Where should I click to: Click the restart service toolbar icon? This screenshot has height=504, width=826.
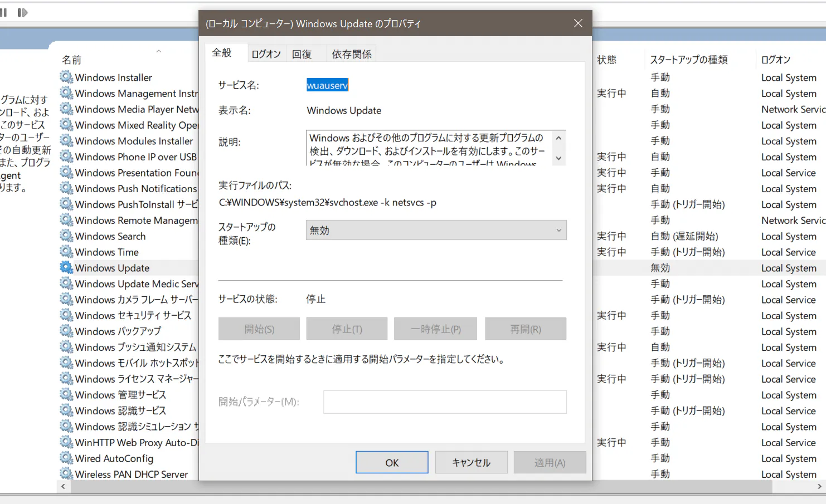22,12
